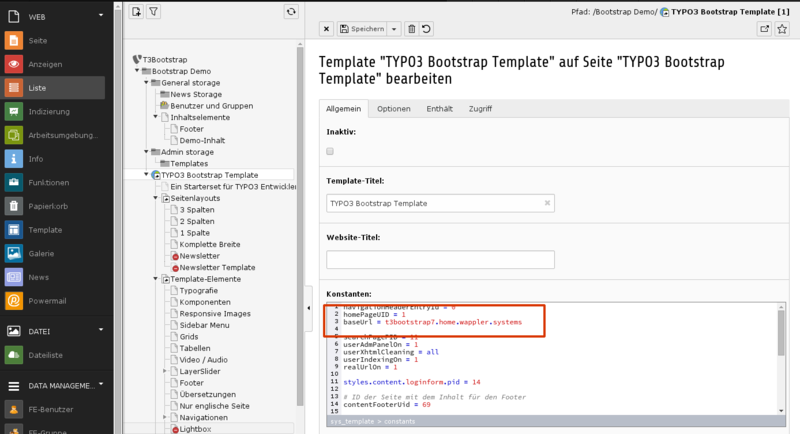Viewport: 800px width, 434px height.
Task: Open the Powermail module
Action: (47, 301)
